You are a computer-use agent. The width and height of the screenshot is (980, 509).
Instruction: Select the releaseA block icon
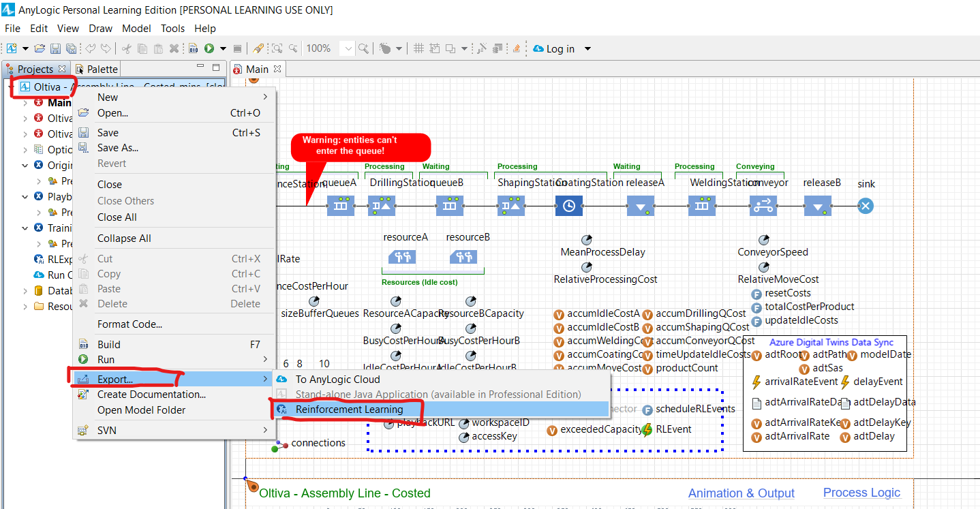pos(641,206)
